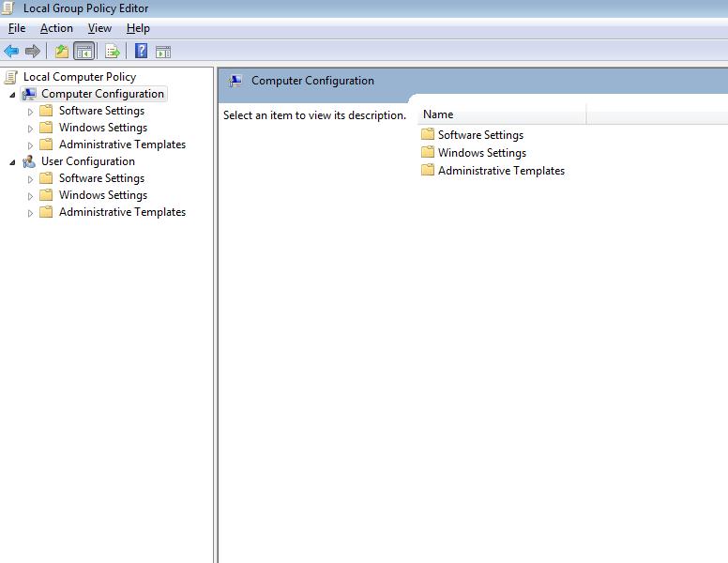This screenshot has width=728, height=563.
Task: Click folder icon of Software Settings in right pane
Action: click(x=428, y=134)
